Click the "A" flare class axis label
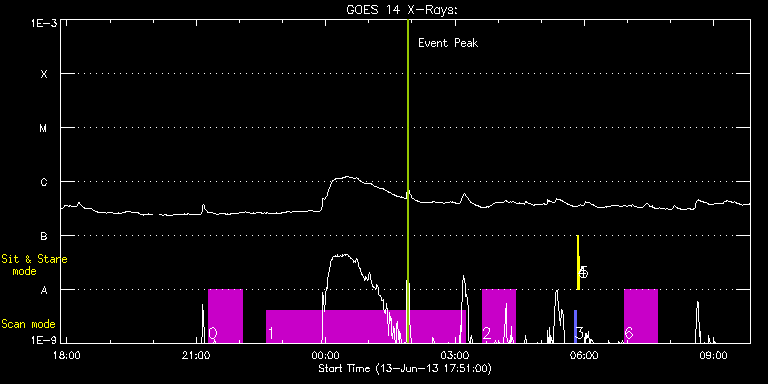Viewport: 768px width, 384px height. click(44, 290)
